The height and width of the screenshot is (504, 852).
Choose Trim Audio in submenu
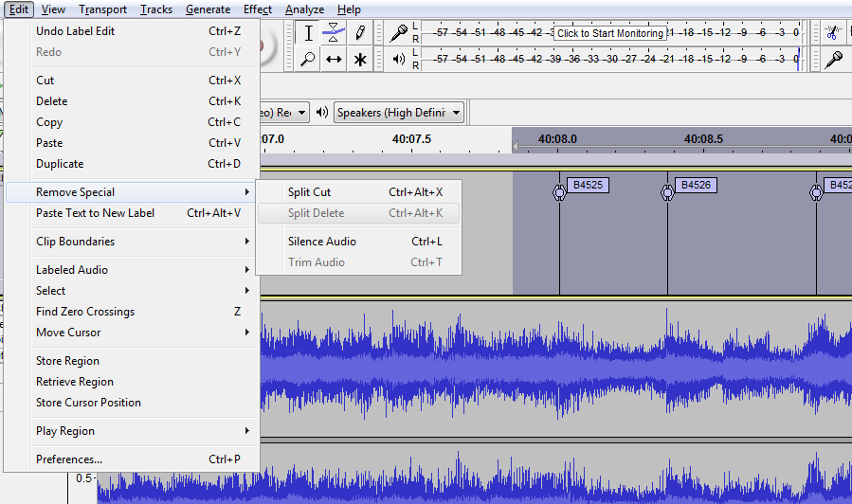coord(358,262)
